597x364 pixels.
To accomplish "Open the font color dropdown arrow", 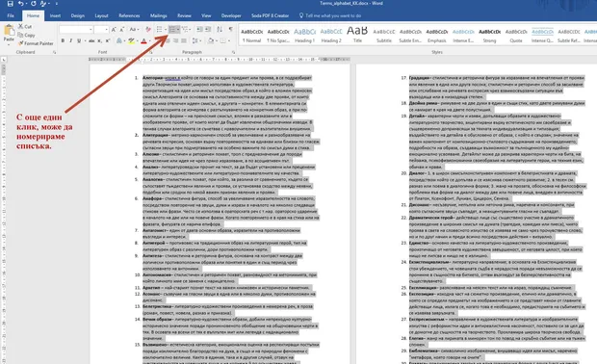I will (x=149, y=40).
